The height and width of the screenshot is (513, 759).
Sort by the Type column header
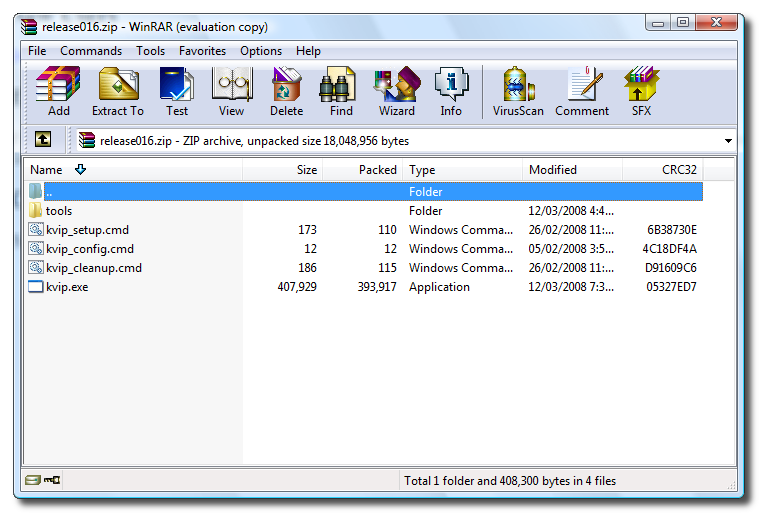coord(463,170)
